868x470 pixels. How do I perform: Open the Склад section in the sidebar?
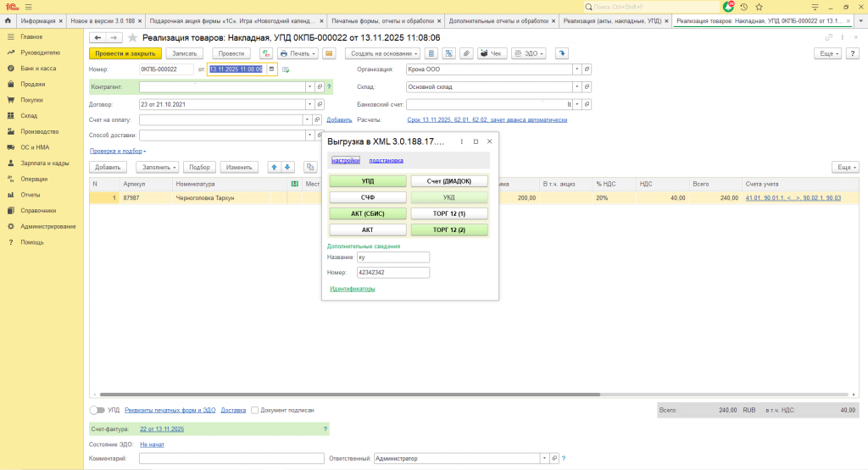tap(29, 115)
